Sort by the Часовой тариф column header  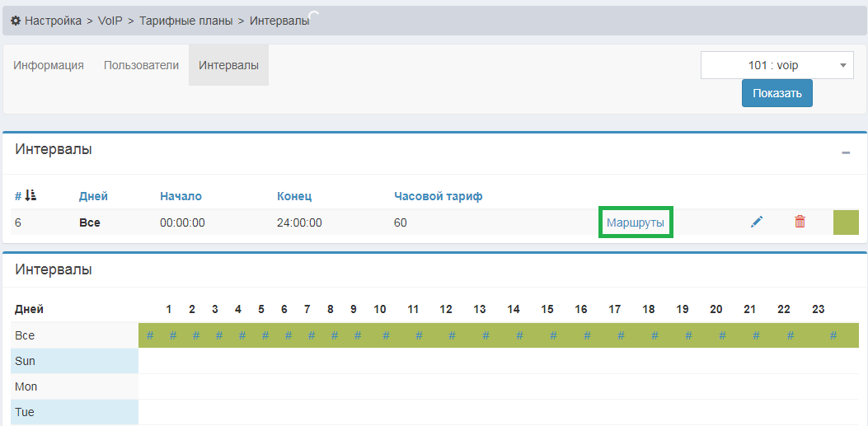438,196
